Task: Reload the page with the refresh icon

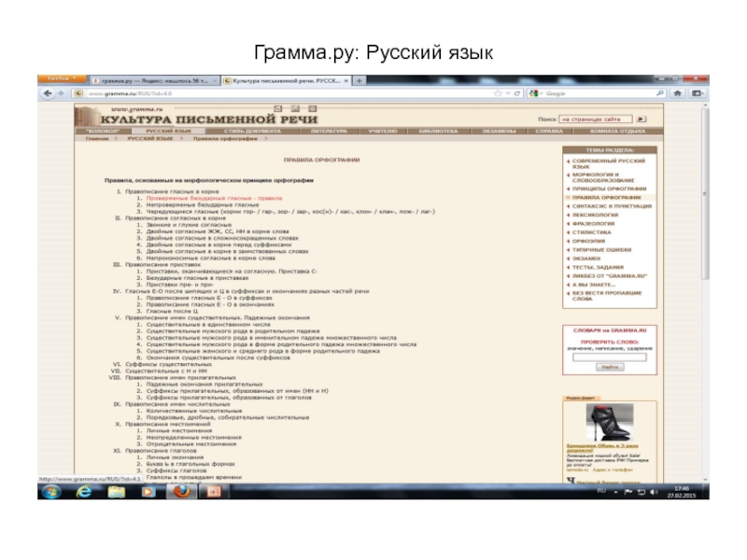Action: click(517, 94)
